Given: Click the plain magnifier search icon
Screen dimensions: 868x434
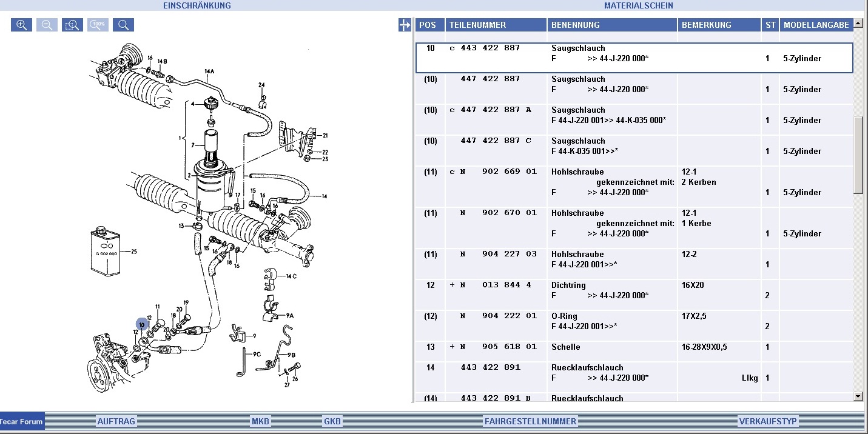Looking at the screenshot, I should click(123, 25).
